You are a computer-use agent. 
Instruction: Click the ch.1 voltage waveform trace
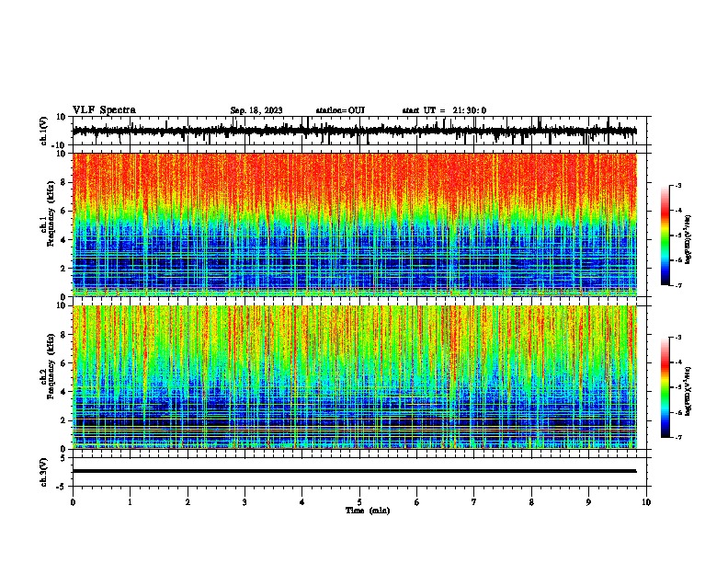[355, 131]
